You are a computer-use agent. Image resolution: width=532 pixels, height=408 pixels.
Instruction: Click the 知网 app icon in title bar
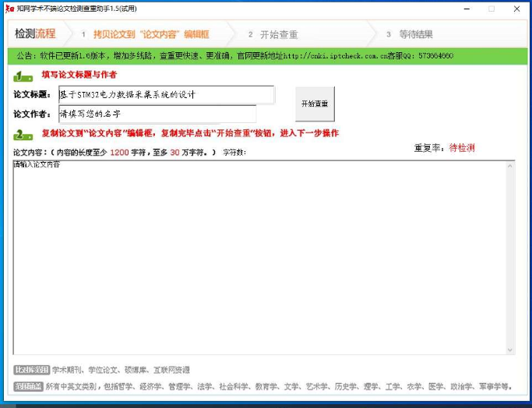pos(9,9)
